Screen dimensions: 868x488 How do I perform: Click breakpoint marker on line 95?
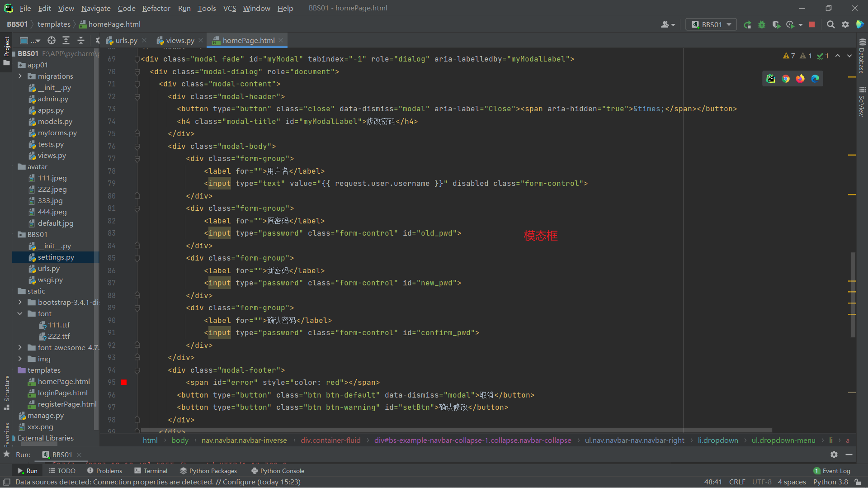[x=124, y=383]
